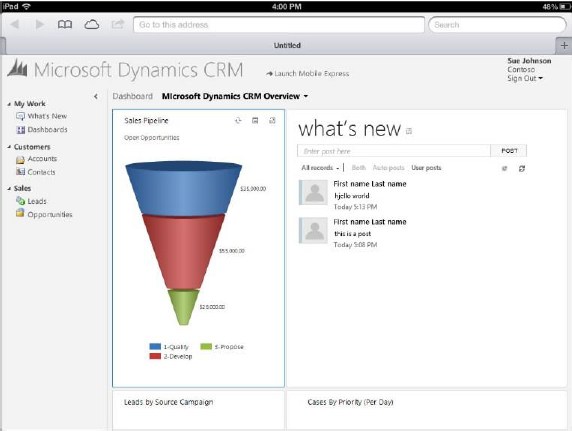Enlarge the Sales Pipeline chart
This screenshot has height=431, width=572.
pyautogui.click(x=272, y=120)
